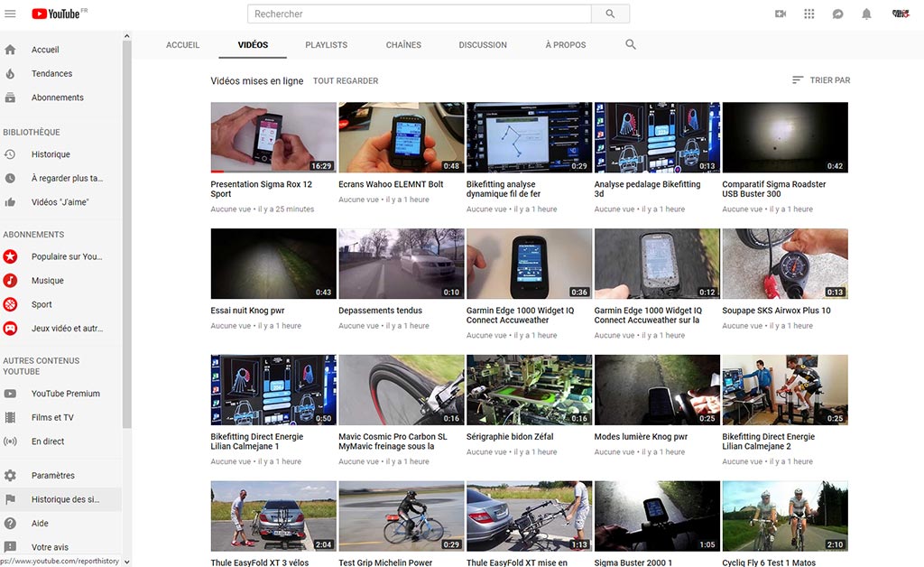This screenshot has width=924, height=567.
Task: Go to the À propos tab
Action: 566,45
